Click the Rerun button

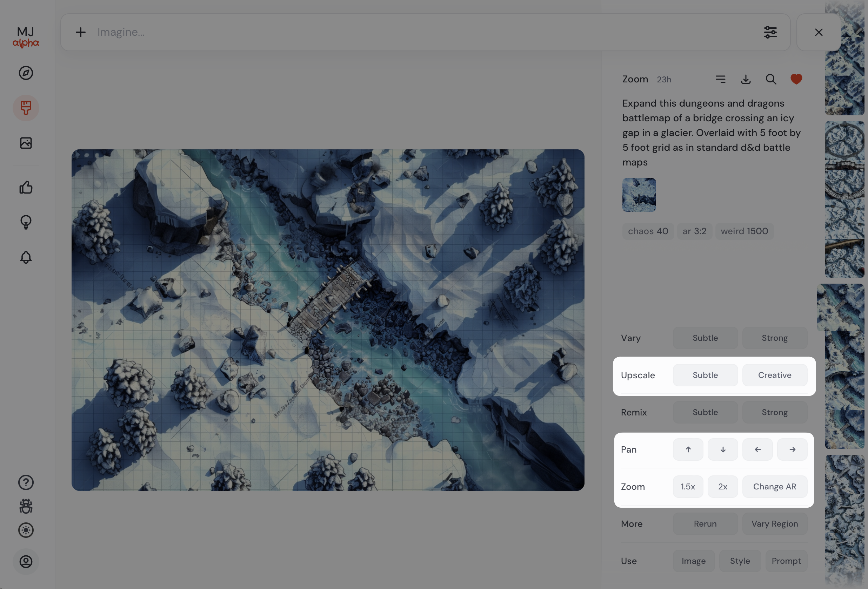point(705,524)
